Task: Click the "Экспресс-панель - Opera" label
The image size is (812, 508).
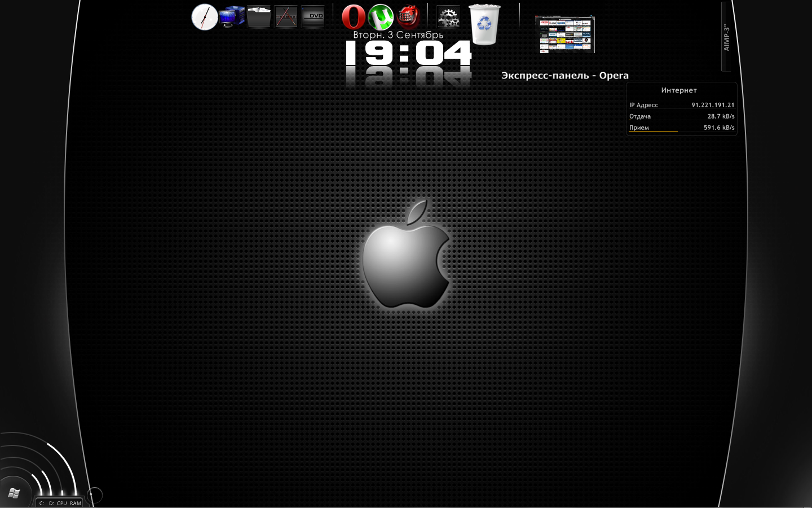Action: (565, 76)
